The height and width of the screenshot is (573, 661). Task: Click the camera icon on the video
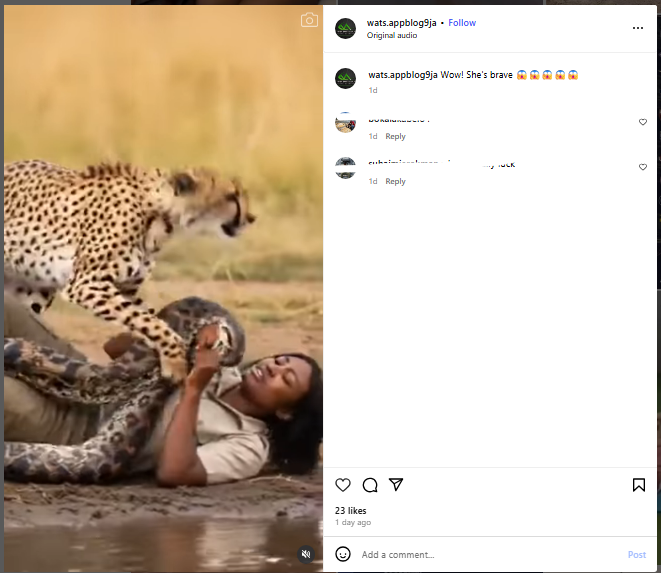click(x=309, y=20)
